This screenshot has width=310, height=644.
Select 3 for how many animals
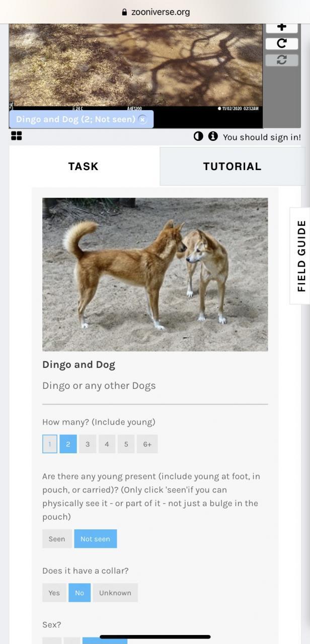(x=88, y=444)
